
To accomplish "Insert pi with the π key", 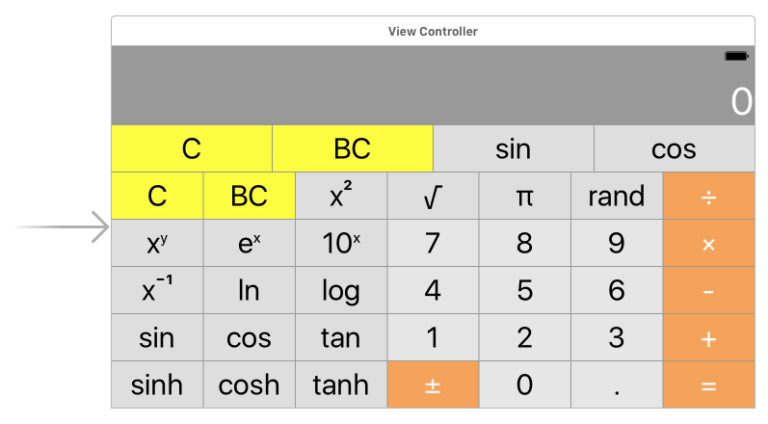I will click(525, 196).
